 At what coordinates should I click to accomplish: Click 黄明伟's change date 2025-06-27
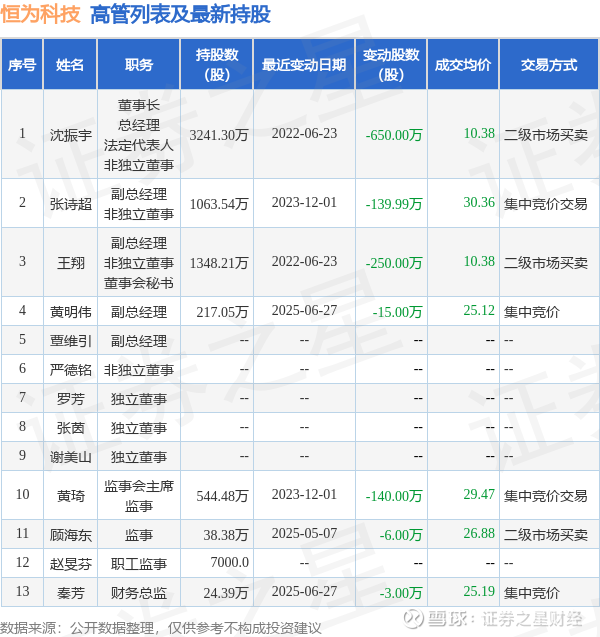(304, 310)
